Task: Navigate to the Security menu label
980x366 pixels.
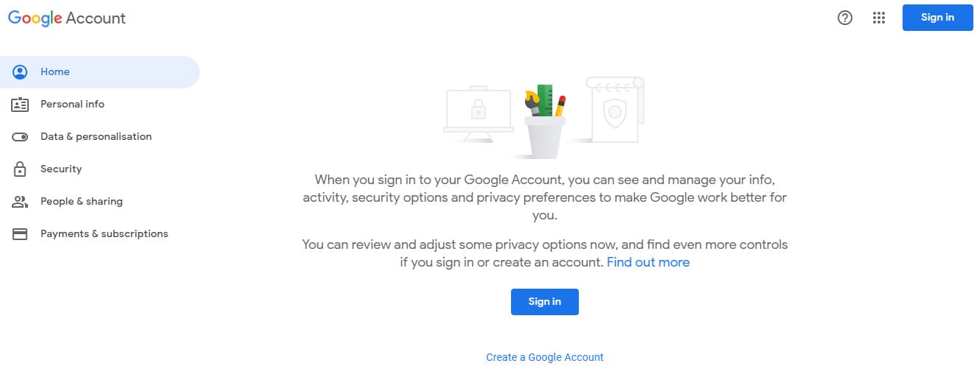Action: 61,169
